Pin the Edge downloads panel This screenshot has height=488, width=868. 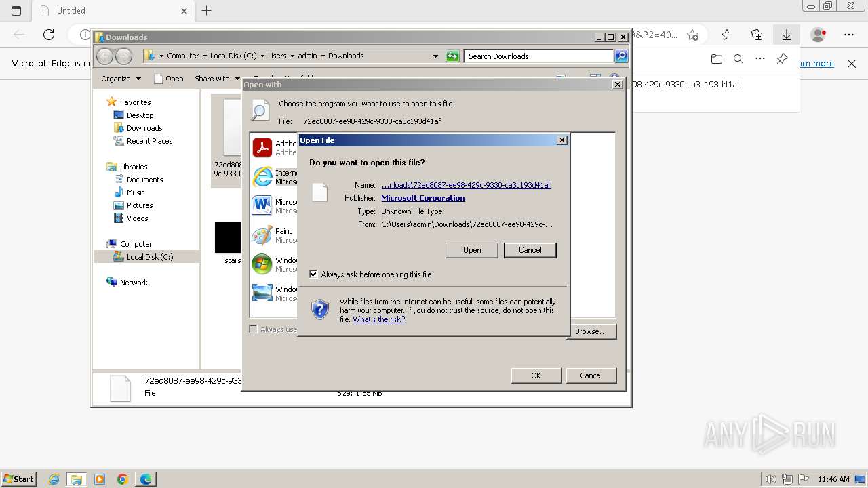coord(782,60)
